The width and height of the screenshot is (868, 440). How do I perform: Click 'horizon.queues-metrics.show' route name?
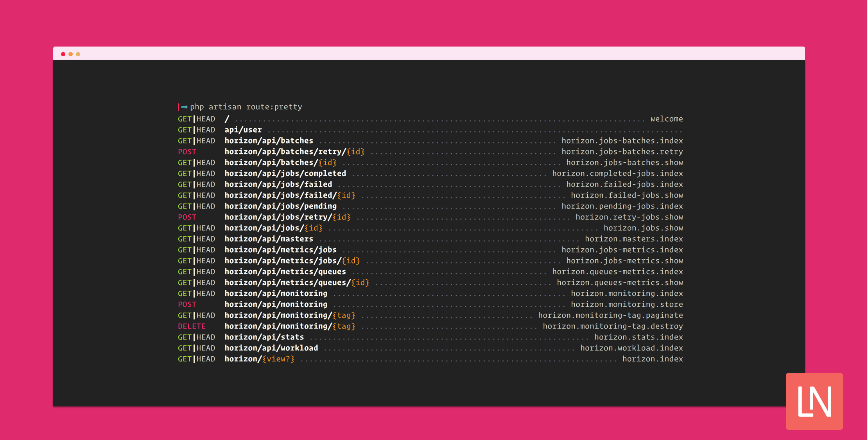(x=620, y=283)
